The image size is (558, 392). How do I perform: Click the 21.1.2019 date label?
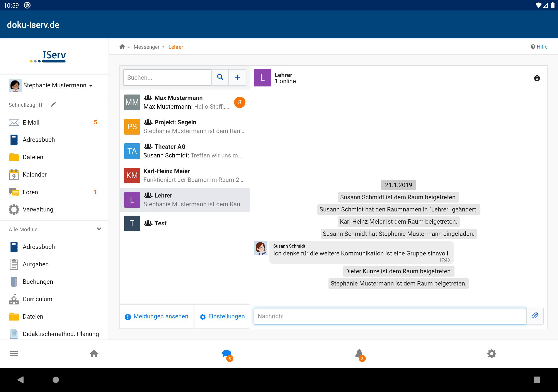pyautogui.click(x=398, y=185)
